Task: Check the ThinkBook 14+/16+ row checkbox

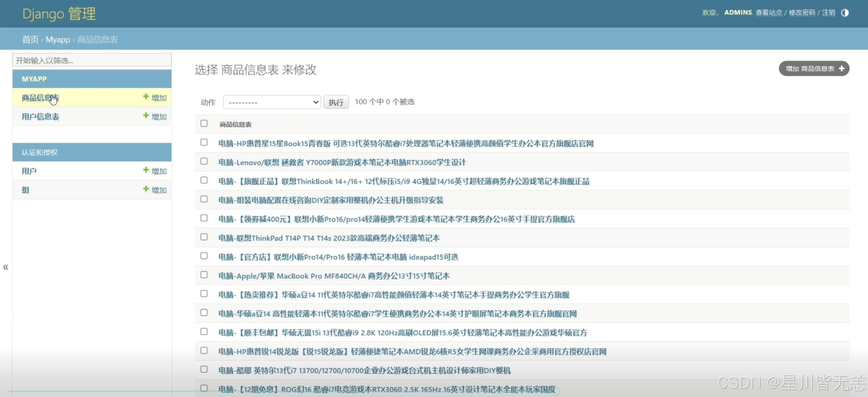Action: pyautogui.click(x=204, y=180)
